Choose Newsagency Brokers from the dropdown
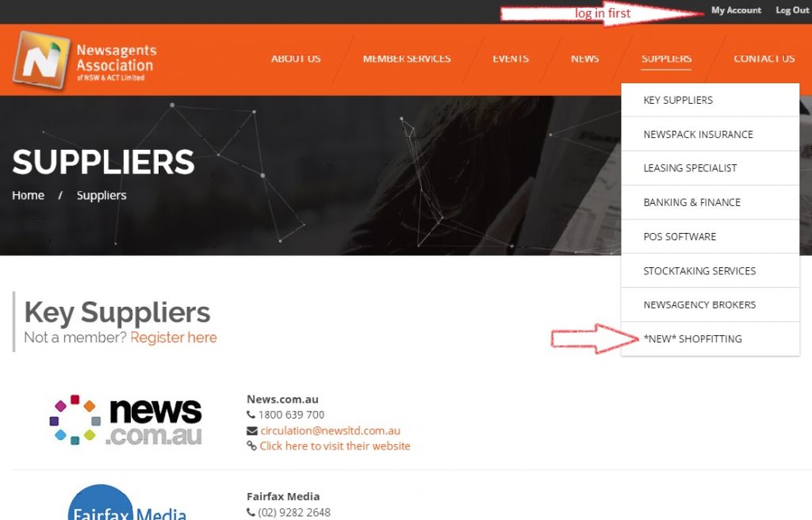The height and width of the screenshot is (520, 812). point(710,304)
